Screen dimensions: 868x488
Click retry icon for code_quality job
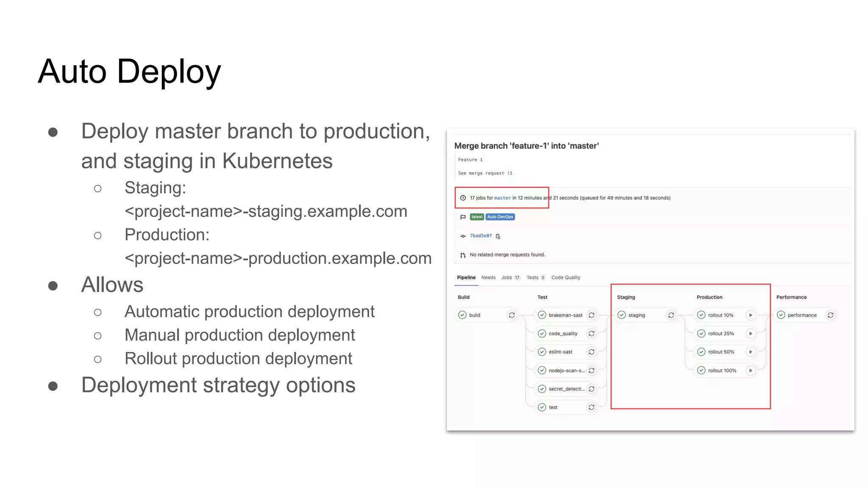(x=591, y=334)
